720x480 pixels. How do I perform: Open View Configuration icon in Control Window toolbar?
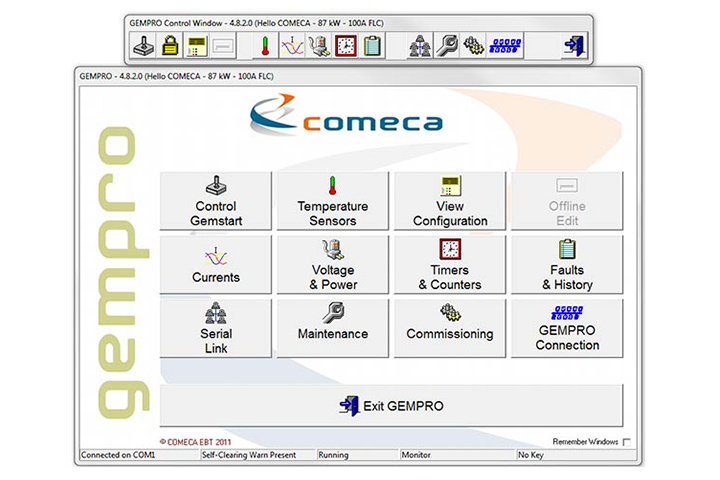coord(197,45)
